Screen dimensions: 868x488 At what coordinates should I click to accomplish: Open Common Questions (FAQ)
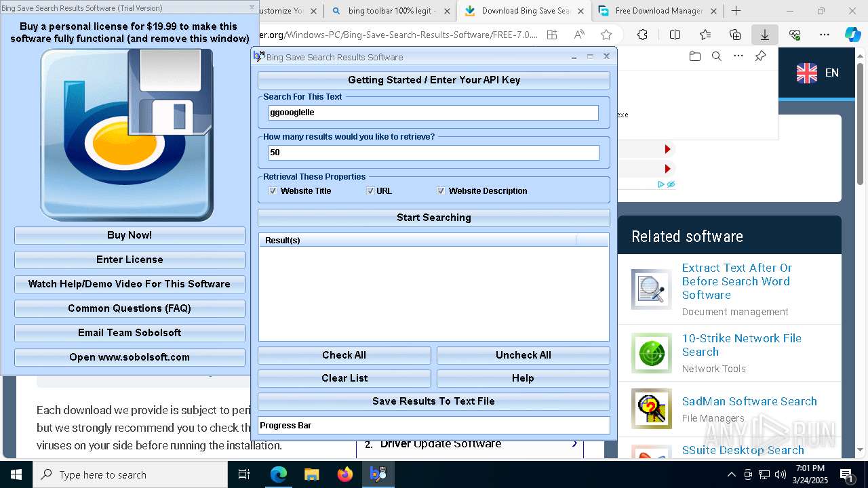(x=130, y=308)
